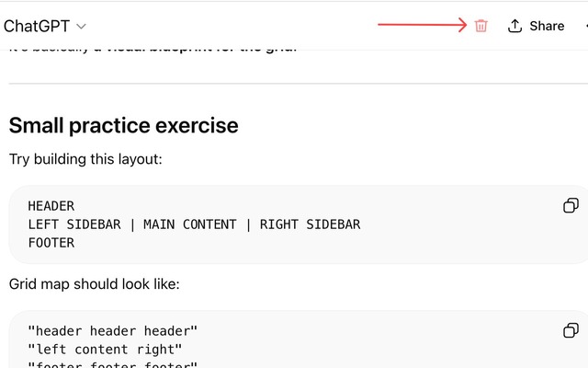This screenshot has height=368, width=588.
Task: Click the LEFT SIDEBAR text in the code
Action: 77,224
